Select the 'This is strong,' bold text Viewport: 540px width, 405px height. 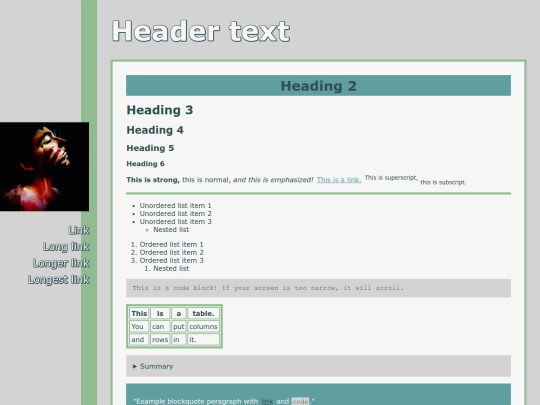click(153, 180)
